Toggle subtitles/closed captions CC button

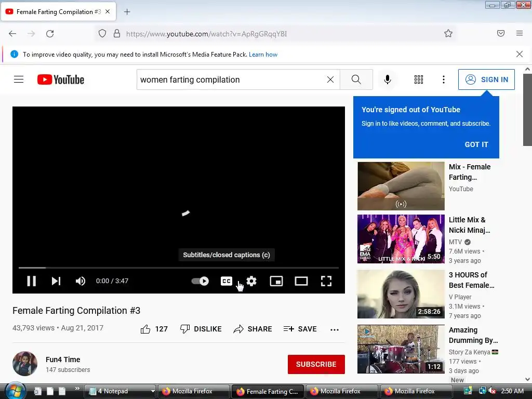[227, 281]
